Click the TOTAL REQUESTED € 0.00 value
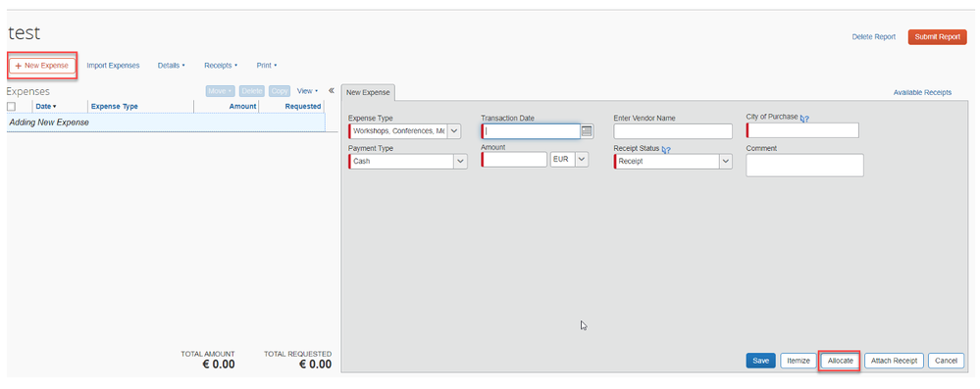The height and width of the screenshot is (389, 980). click(x=314, y=365)
